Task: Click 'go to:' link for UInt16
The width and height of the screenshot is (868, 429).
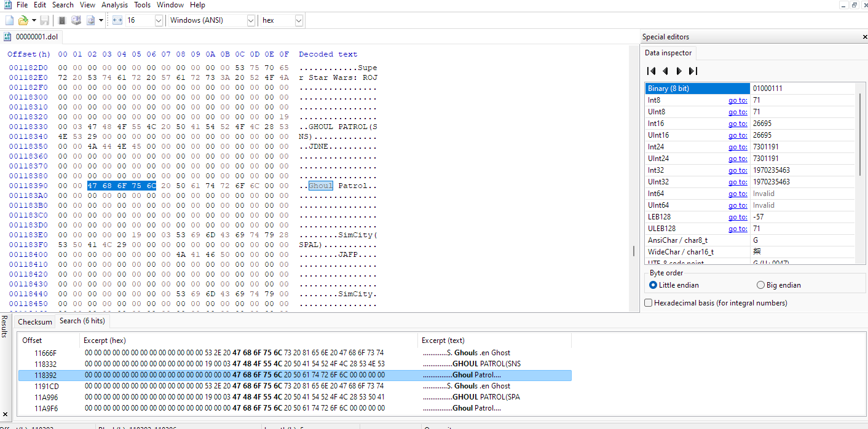Action: (x=738, y=135)
